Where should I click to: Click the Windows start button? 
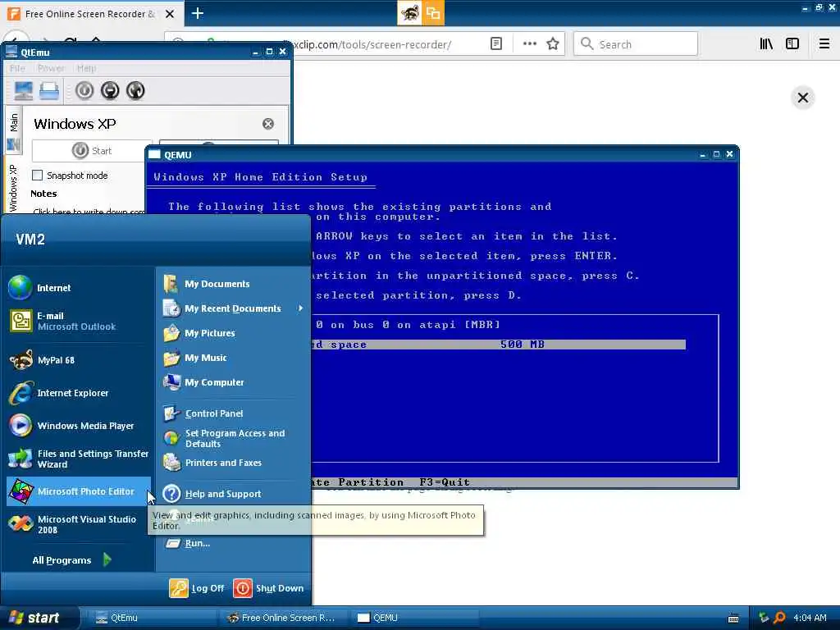(39, 618)
